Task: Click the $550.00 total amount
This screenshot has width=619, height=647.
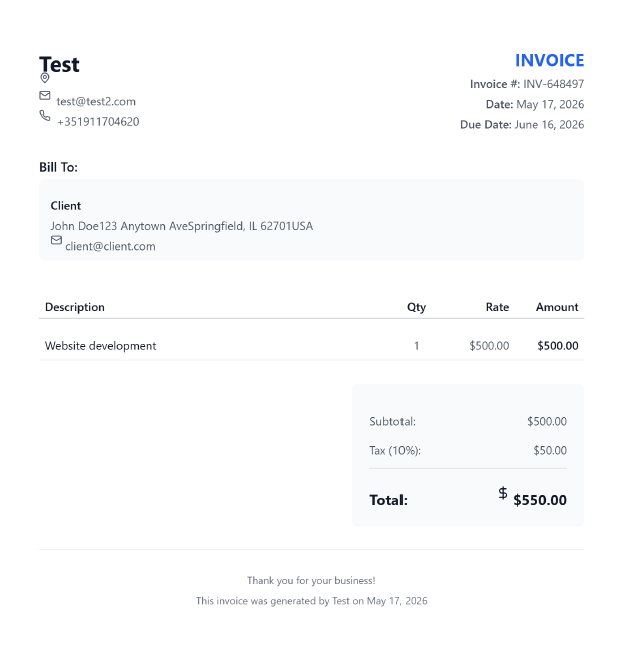Action: coord(540,500)
